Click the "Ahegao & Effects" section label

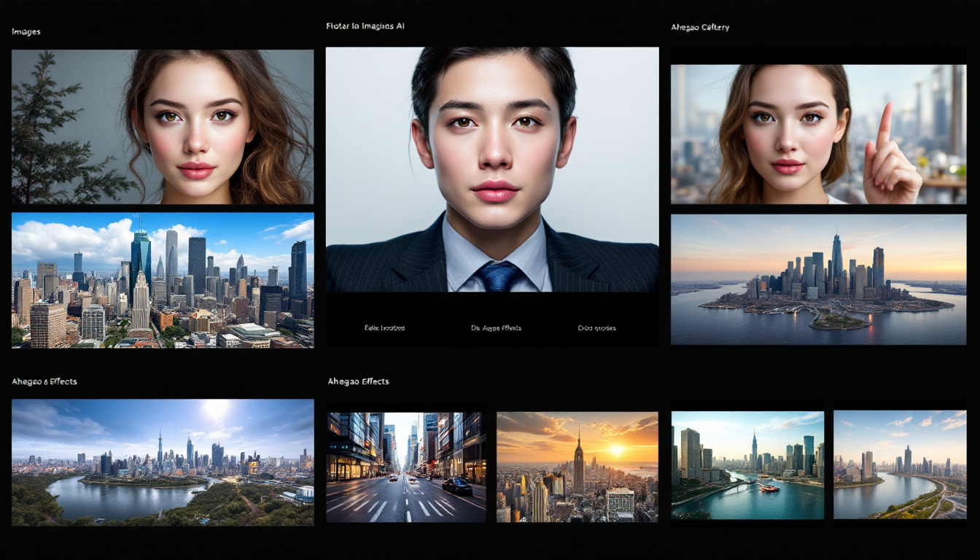[x=44, y=381]
